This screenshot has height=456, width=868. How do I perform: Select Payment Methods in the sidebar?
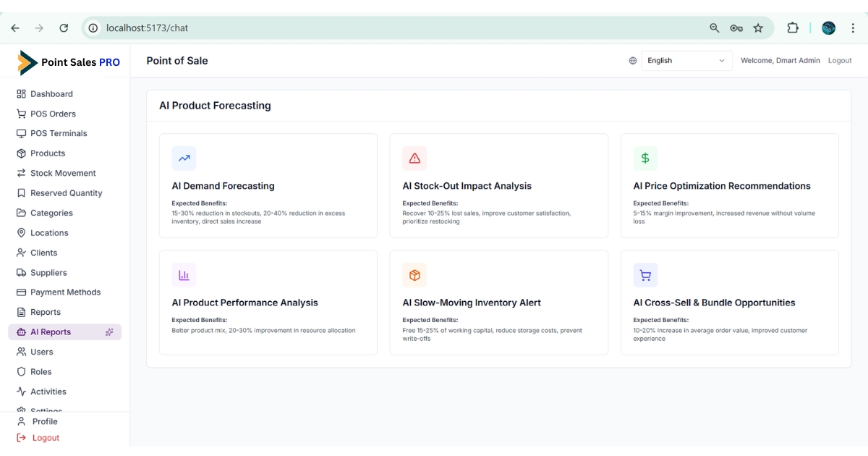click(64, 292)
